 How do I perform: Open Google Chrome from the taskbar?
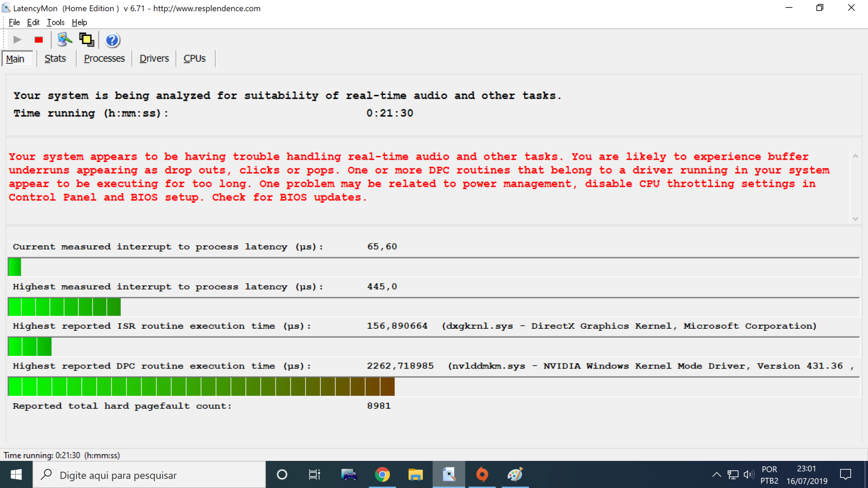pyautogui.click(x=382, y=475)
